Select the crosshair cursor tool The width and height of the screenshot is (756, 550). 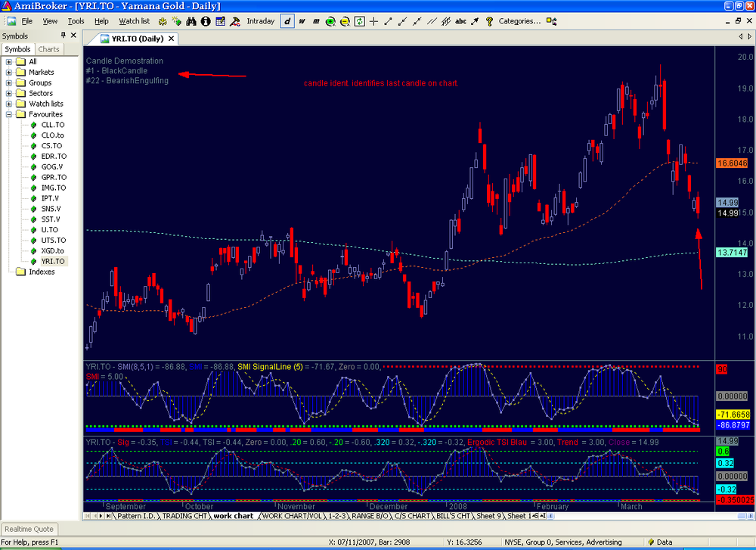coord(373,21)
